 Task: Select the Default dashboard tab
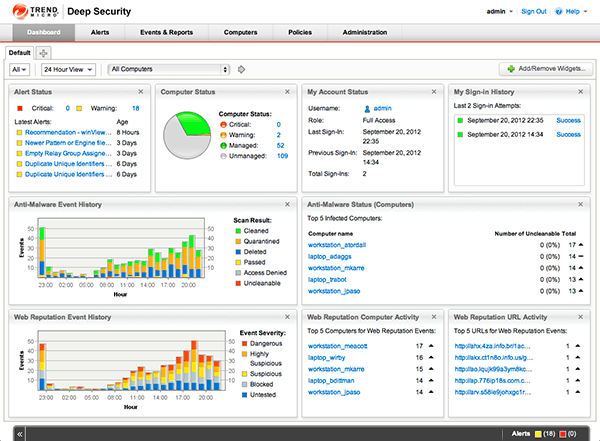click(x=20, y=52)
